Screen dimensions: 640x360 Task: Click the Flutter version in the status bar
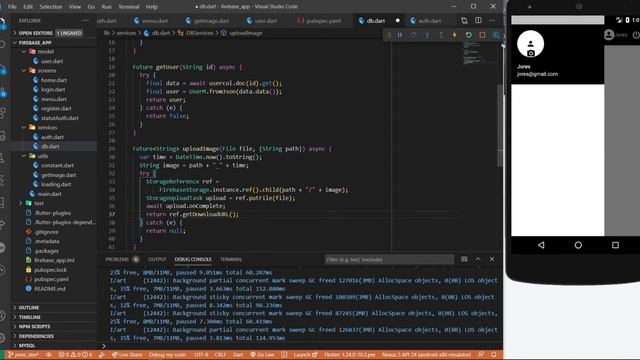point(350,355)
